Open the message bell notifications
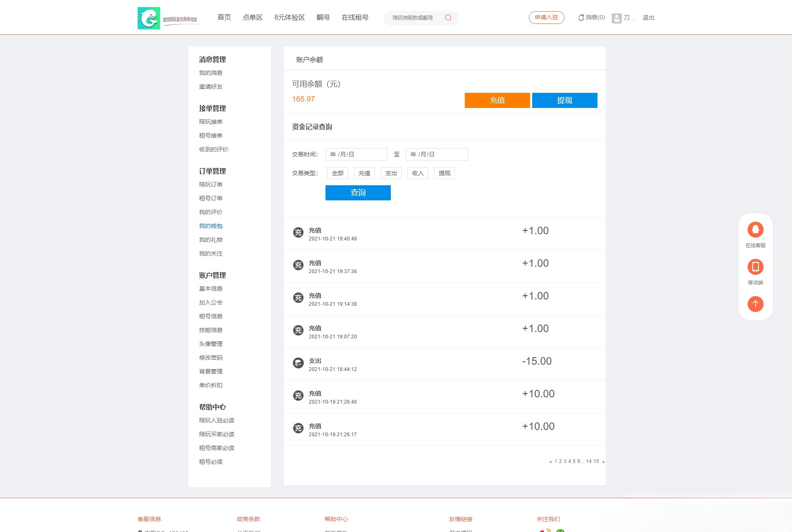Image resolution: width=792 pixels, height=532 pixels. click(581, 18)
